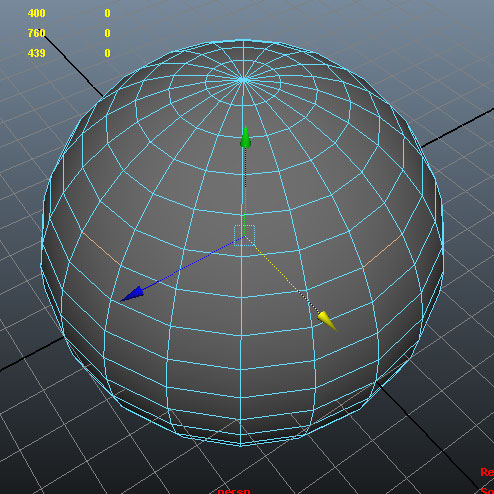Screen dimensions: 494x494
Task: Click the zero beside the 760 value
Action: tap(107, 33)
